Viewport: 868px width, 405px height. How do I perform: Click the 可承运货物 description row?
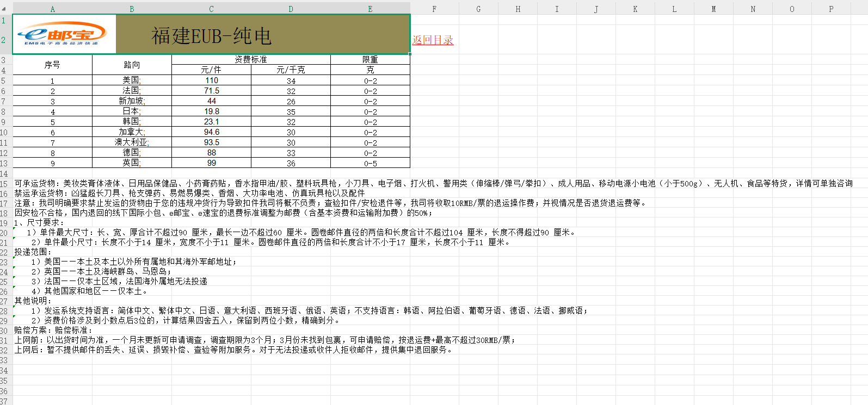pos(433,184)
